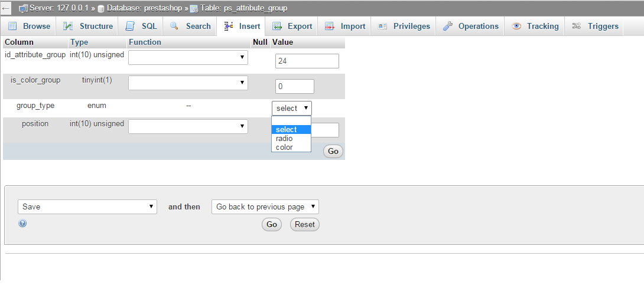The height and width of the screenshot is (295, 644).
Task: Click the position value field
Action: 325,130
